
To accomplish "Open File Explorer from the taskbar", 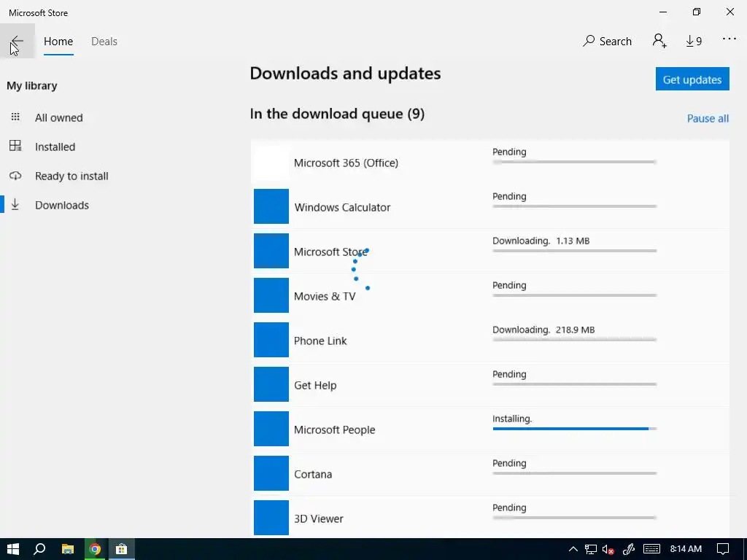I will point(68,549).
